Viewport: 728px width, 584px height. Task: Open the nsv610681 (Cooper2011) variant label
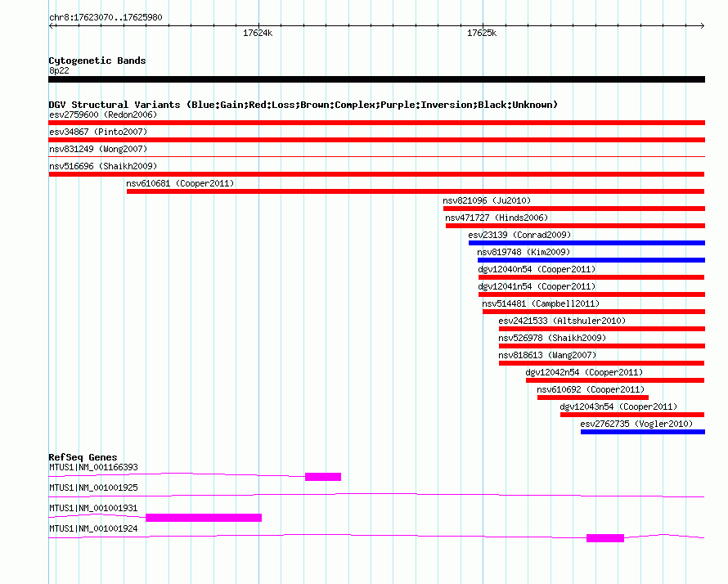click(180, 183)
